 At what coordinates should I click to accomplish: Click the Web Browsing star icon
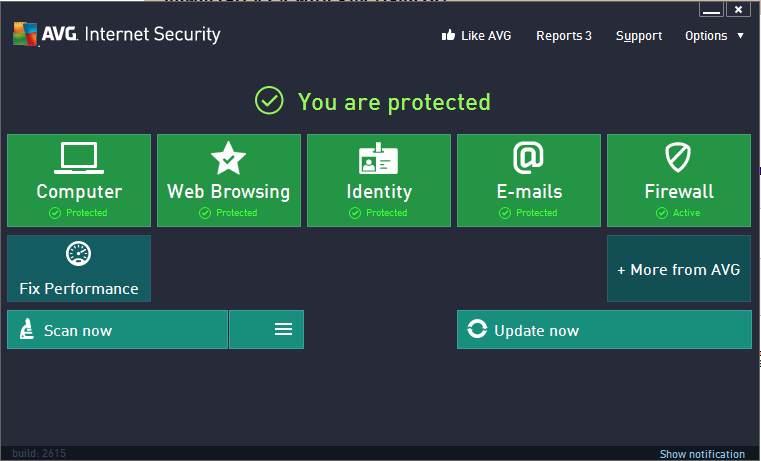point(229,158)
